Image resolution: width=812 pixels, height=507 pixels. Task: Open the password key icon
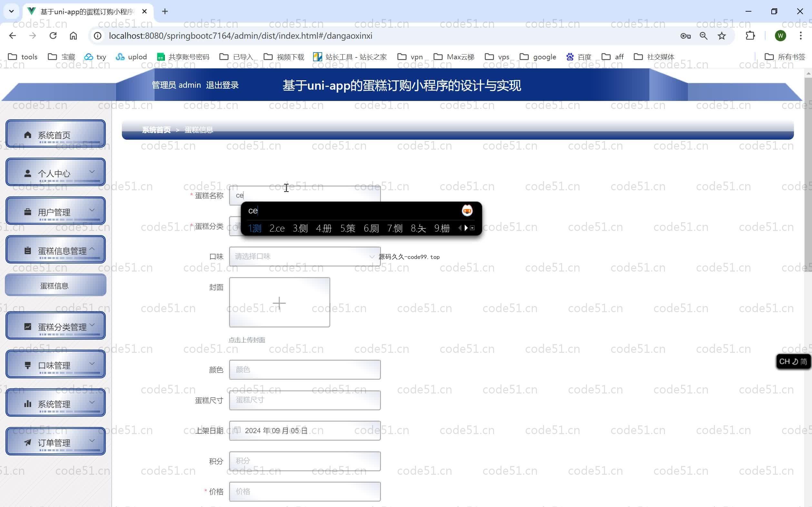(x=685, y=35)
